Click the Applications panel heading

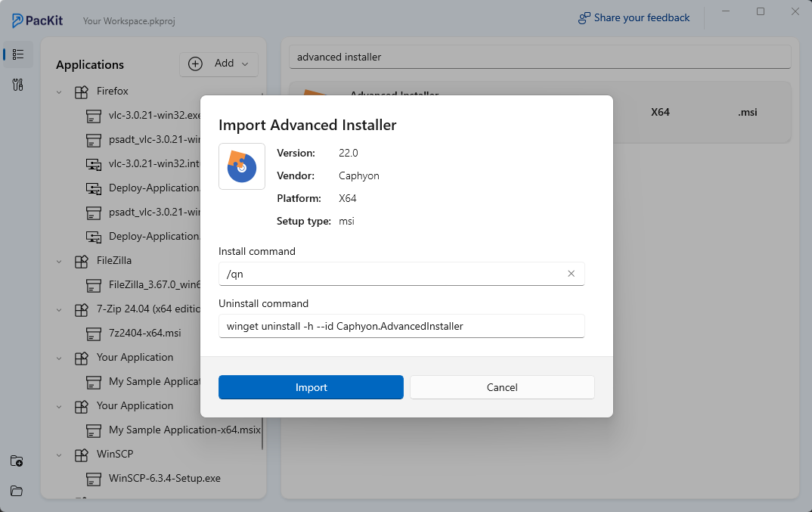[90, 65]
